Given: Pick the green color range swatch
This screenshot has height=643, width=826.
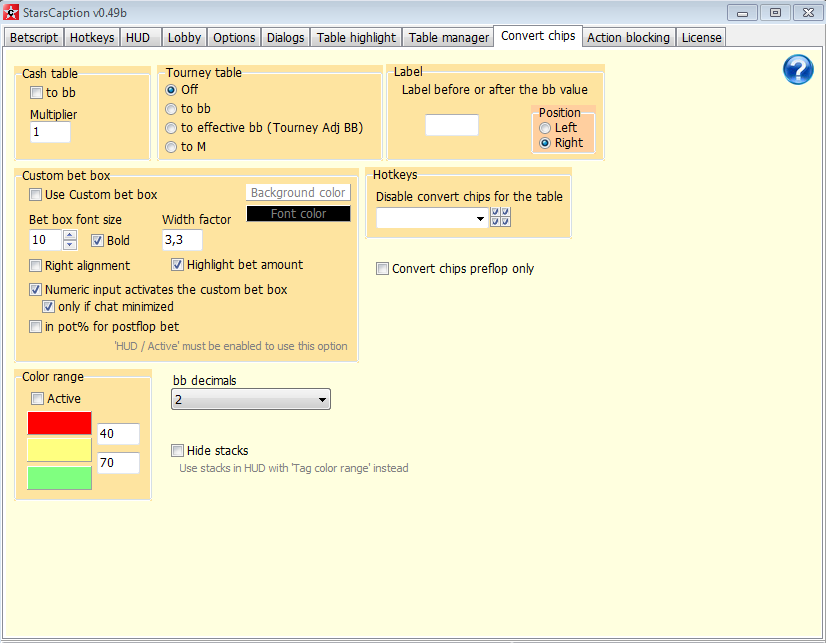Looking at the screenshot, I should (59, 478).
